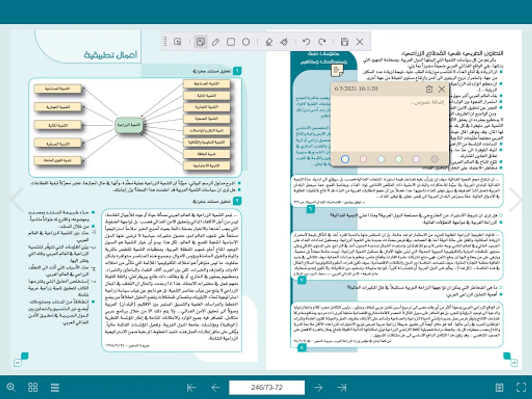Viewport: 532px width, 399px height.
Task: Jump to the first page
Action: coord(192,387)
